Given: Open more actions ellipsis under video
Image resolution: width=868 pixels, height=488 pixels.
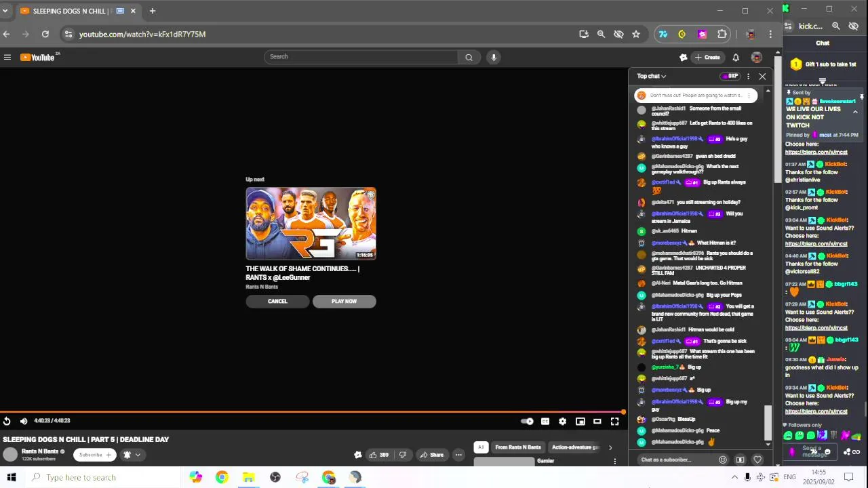Looking at the screenshot, I should tap(458, 455).
